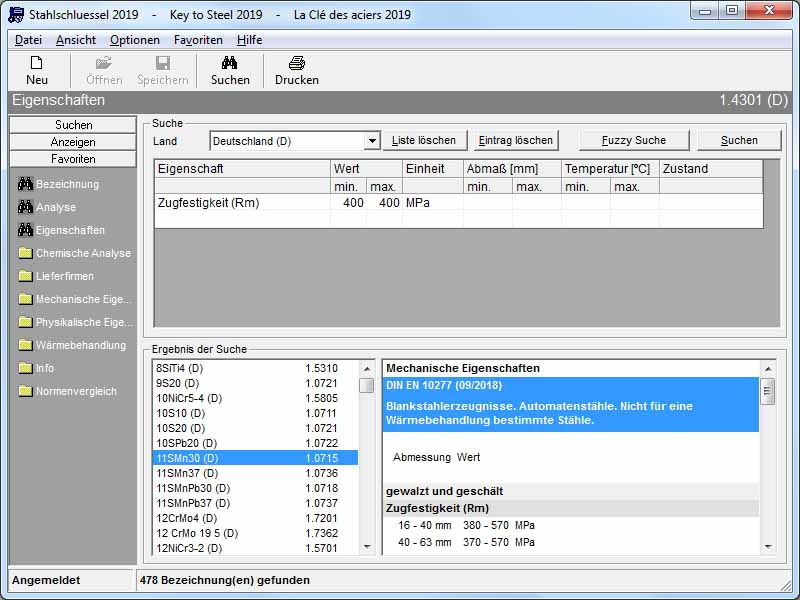The width and height of the screenshot is (800, 600).
Task: Open the Datei menu
Action: coord(28,40)
